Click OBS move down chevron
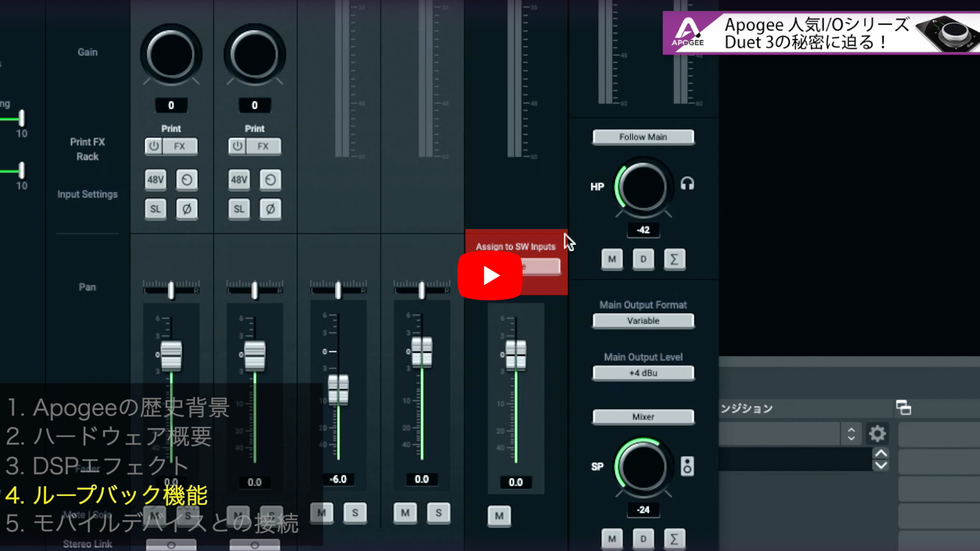 [x=881, y=465]
